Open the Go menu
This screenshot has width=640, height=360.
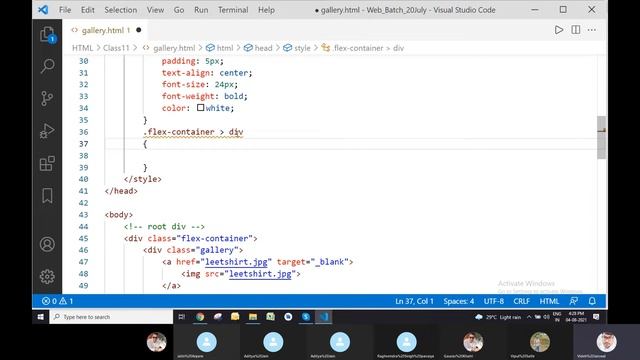[179, 10]
